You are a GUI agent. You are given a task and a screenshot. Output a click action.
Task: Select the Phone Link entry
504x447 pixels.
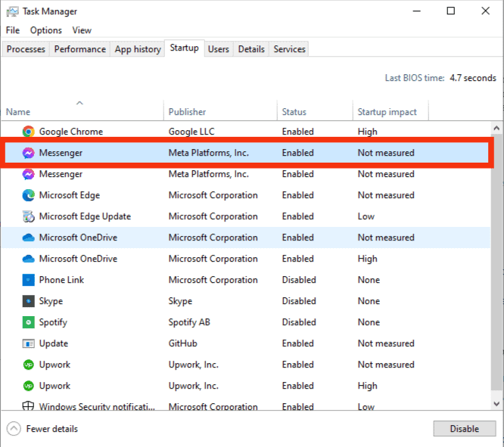pos(61,280)
